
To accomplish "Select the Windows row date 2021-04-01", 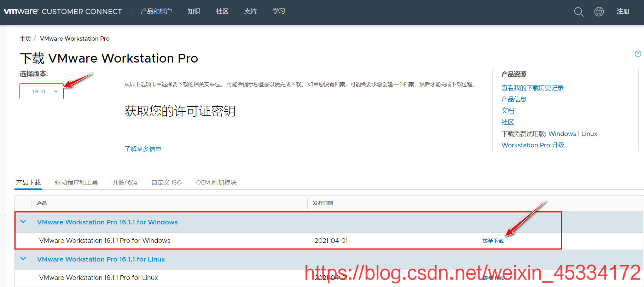I will 331,241.
